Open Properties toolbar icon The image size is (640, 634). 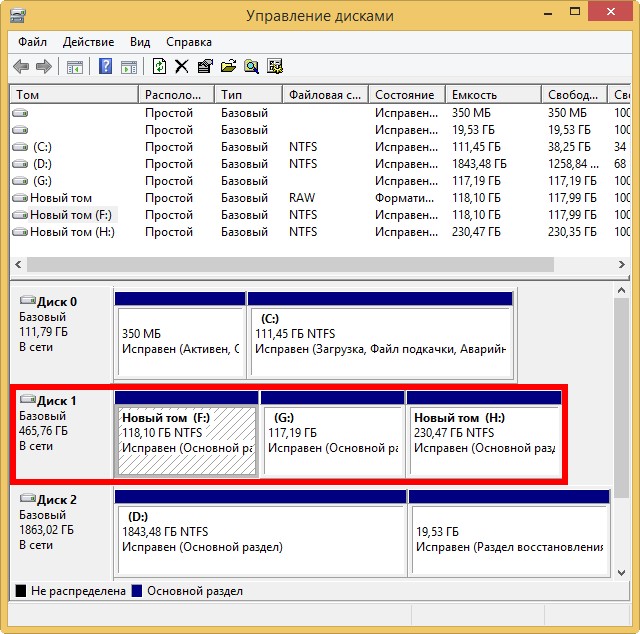coord(205,66)
